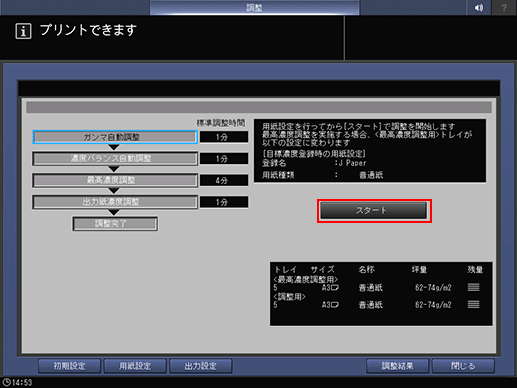Click the 標準調整時間 header label
The height and width of the screenshot is (388, 517).
221,123
